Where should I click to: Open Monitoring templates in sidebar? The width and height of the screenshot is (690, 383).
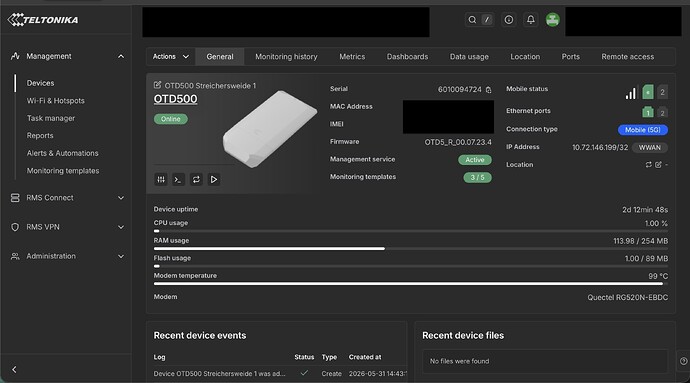point(63,171)
